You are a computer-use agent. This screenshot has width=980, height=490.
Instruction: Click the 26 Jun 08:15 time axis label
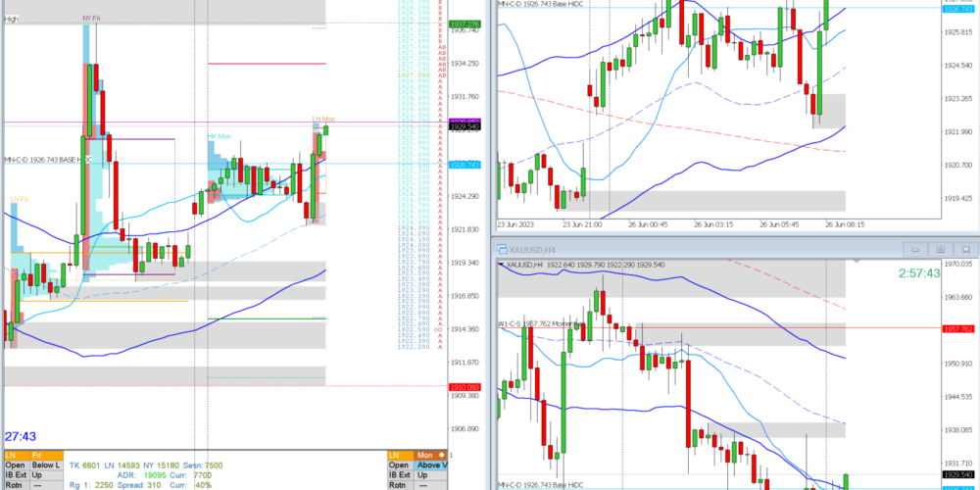(846, 224)
